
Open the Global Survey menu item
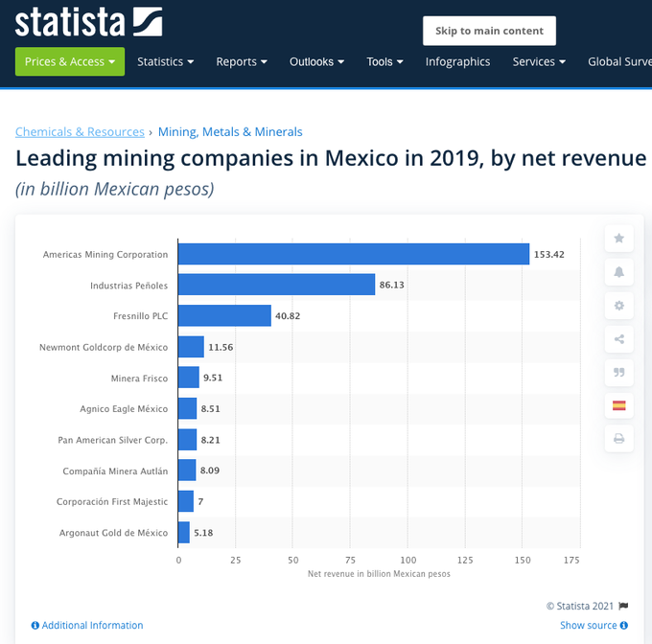pyautogui.click(x=619, y=62)
